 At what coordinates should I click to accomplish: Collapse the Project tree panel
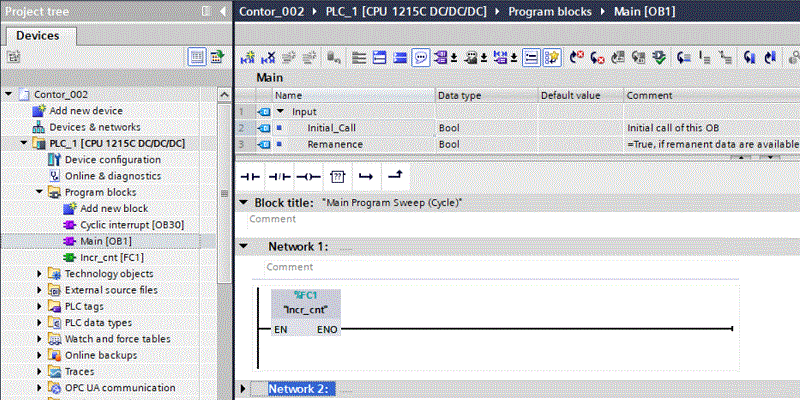[221, 10]
